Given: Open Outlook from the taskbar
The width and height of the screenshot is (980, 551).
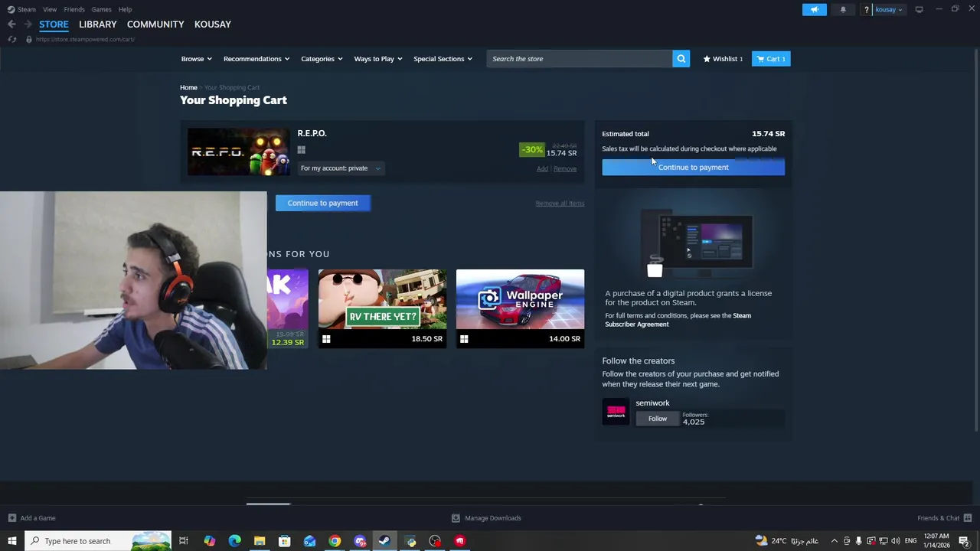Looking at the screenshot, I should pyautogui.click(x=309, y=541).
